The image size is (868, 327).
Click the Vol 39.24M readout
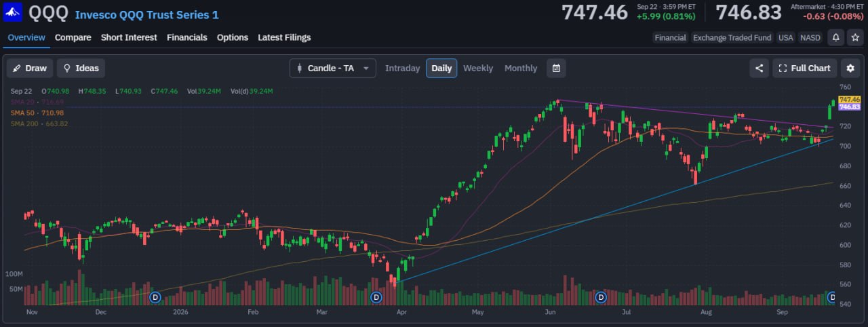pos(204,91)
